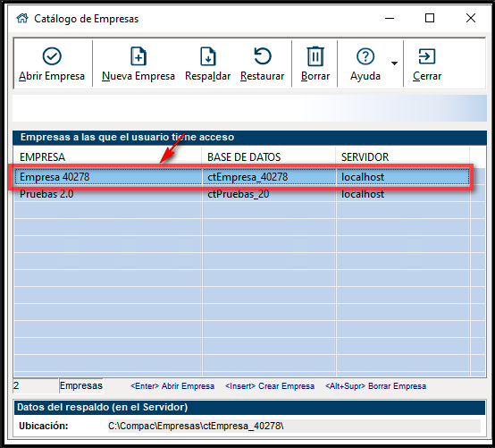The width and height of the screenshot is (495, 448).
Task: Maximize the Catálogo de Empresas window
Action: (x=430, y=18)
